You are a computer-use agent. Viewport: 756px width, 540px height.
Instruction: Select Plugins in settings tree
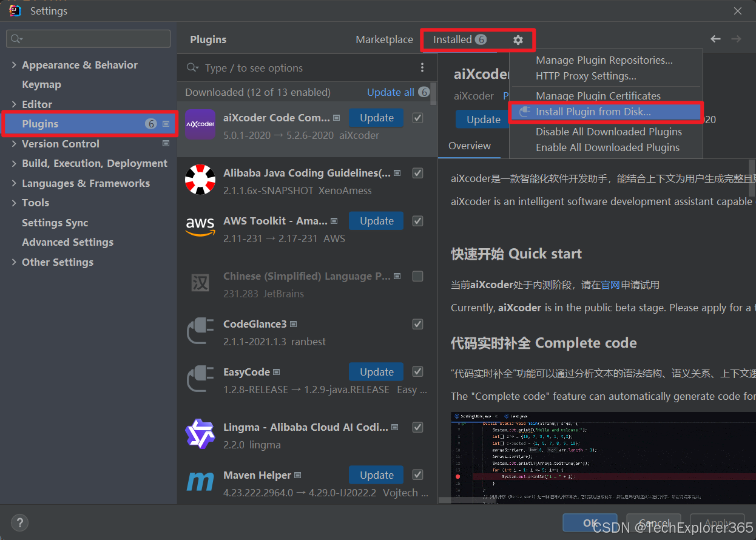pos(89,124)
